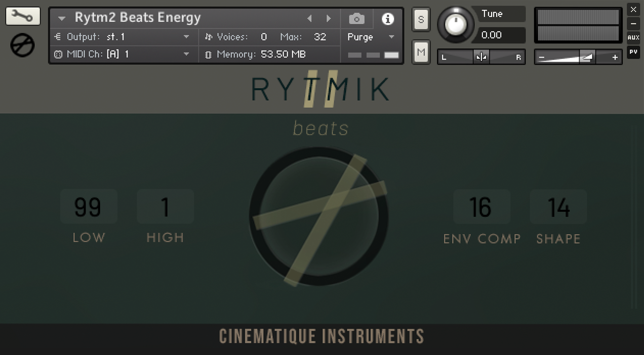Toggle the PV button
The image size is (644, 355).
click(x=633, y=52)
